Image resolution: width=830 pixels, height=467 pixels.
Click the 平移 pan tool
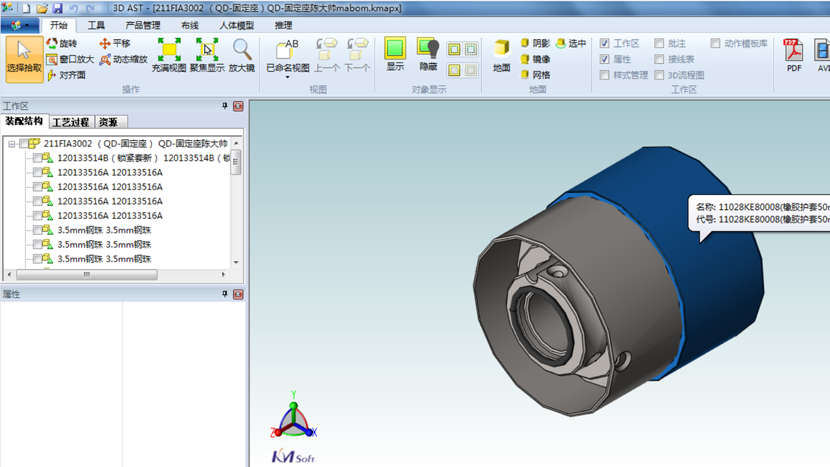coord(114,44)
